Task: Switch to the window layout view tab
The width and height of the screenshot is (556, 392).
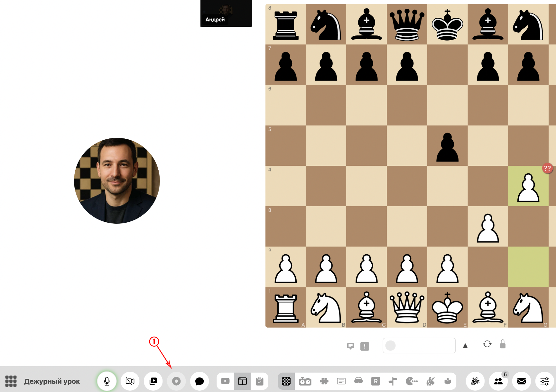Action: coord(242,381)
